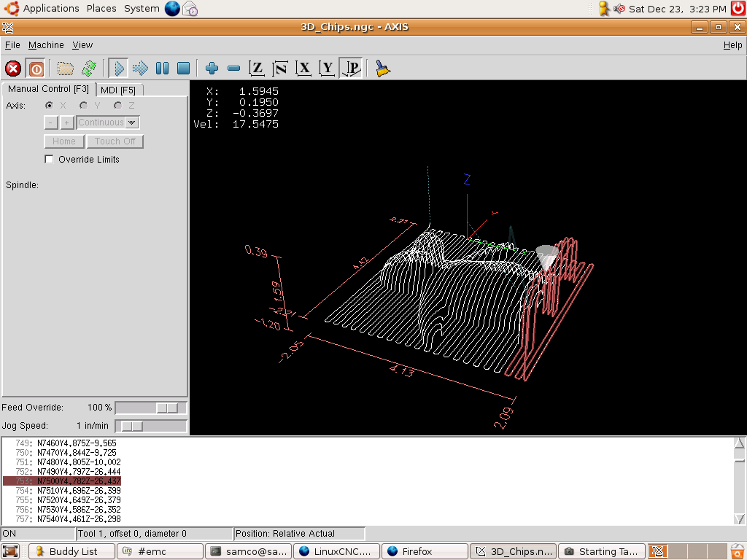Screen dimensions: 747x560
Task: Reload the current file
Action: 88,69
